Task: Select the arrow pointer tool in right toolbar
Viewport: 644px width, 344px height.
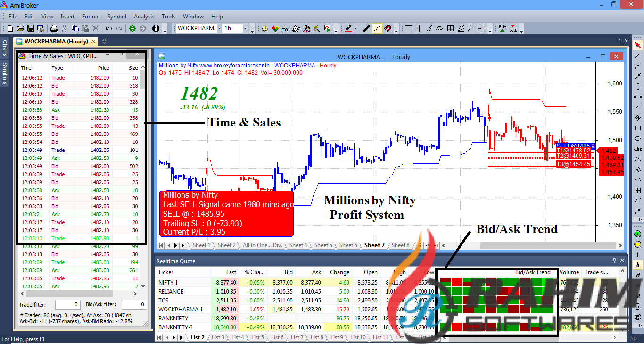Action: [x=638, y=45]
